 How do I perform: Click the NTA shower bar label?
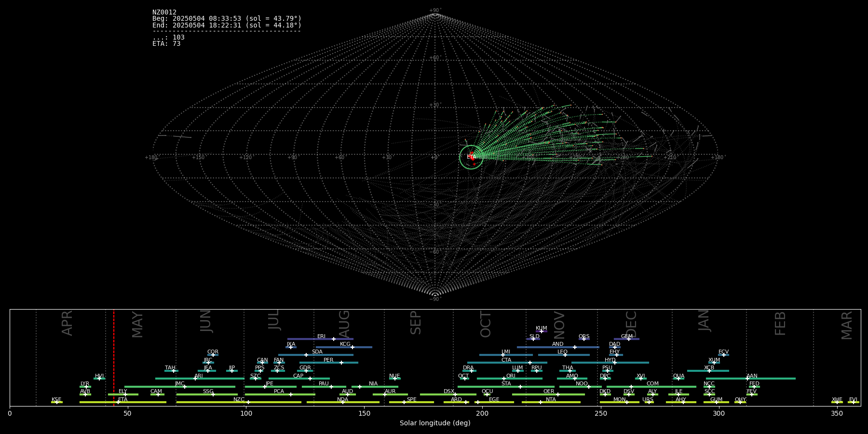coord(551,400)
